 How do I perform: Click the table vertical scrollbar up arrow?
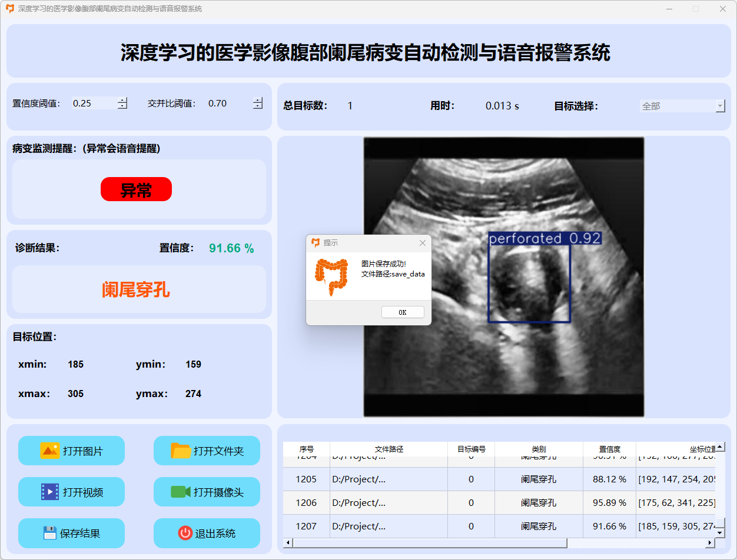720,447
